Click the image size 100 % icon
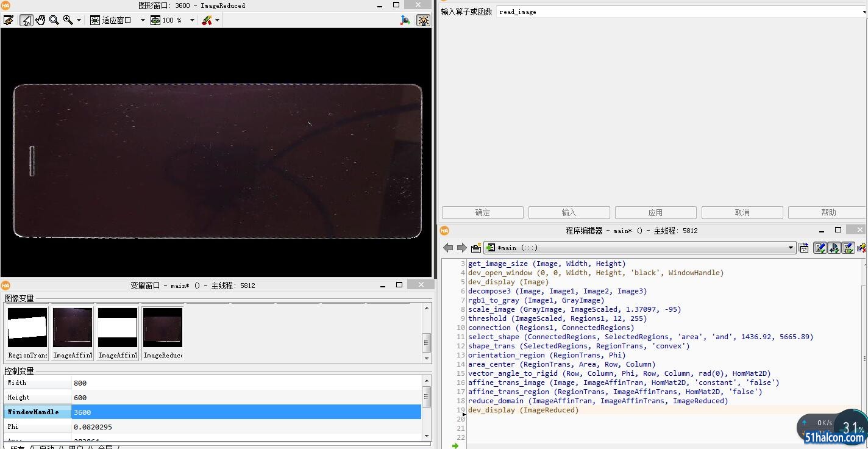Viewport: 868px width, 449px height. pos(155,20)
